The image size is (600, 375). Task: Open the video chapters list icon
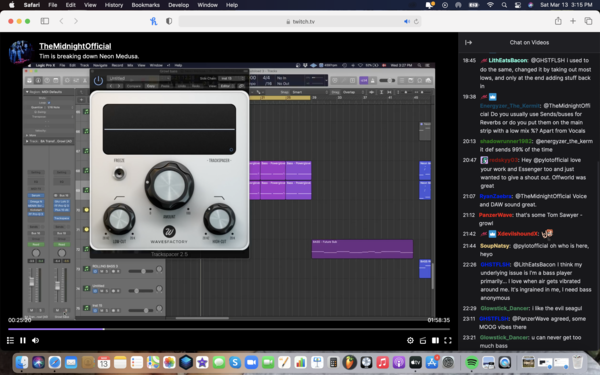(x=10, y=340)
